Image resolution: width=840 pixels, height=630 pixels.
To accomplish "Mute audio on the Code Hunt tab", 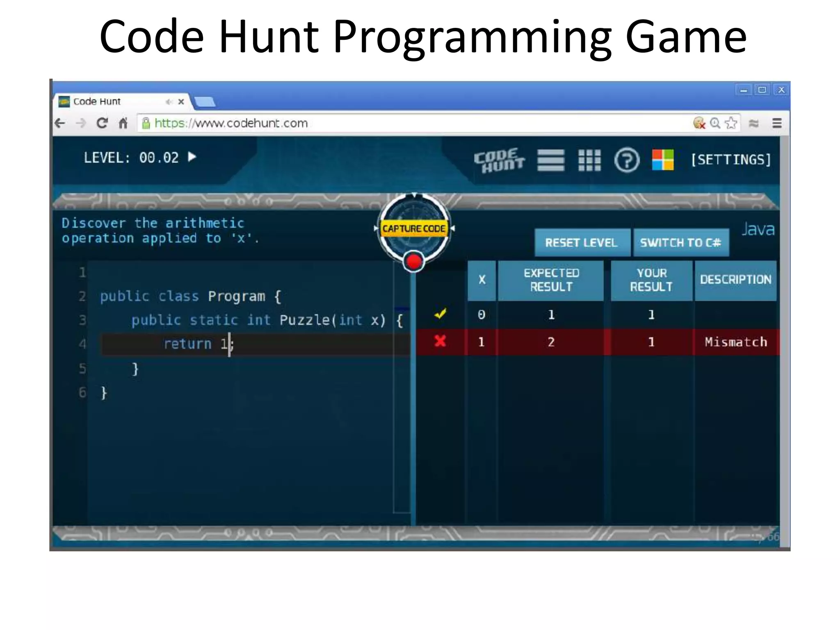I will point(169,102).
